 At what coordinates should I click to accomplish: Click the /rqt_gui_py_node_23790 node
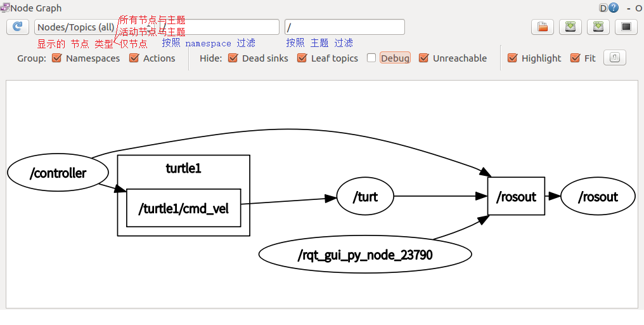(365, 255)
